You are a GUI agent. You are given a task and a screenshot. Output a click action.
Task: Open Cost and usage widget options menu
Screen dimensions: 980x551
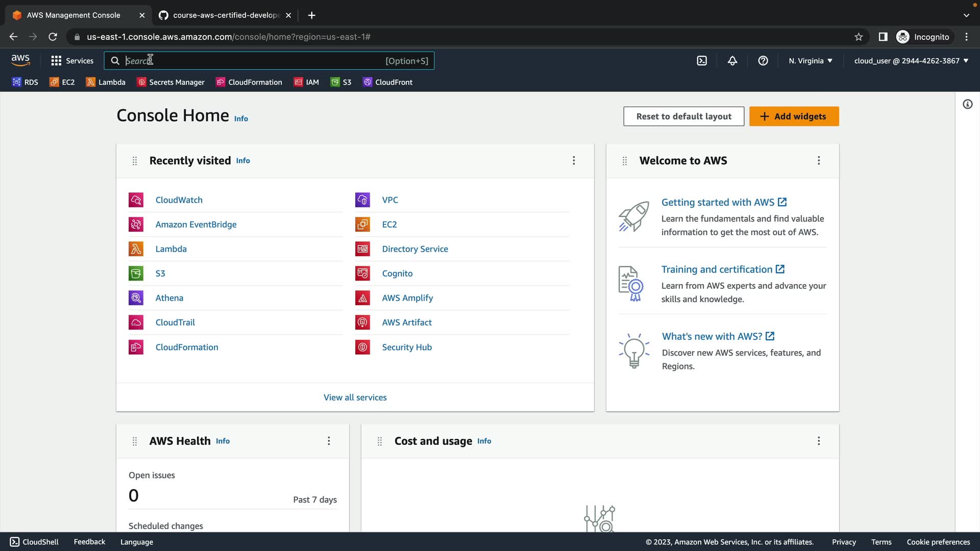click(819, 441)
